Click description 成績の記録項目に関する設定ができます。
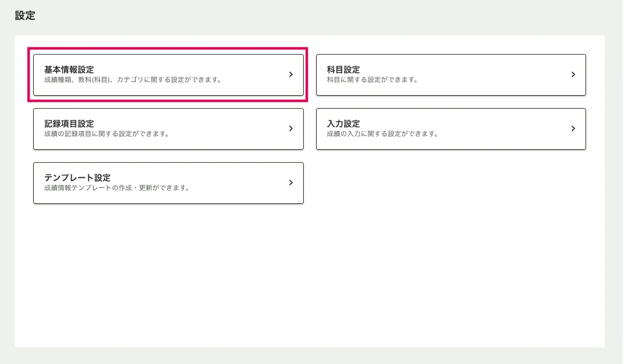 tap(107, 134)
